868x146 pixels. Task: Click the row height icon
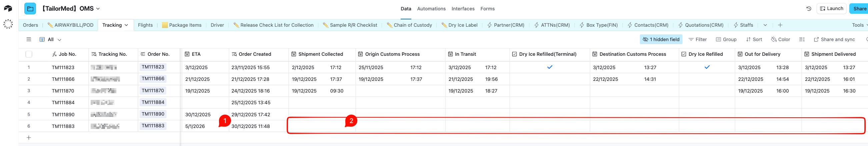pyautogui.click(x=802, y=39)
